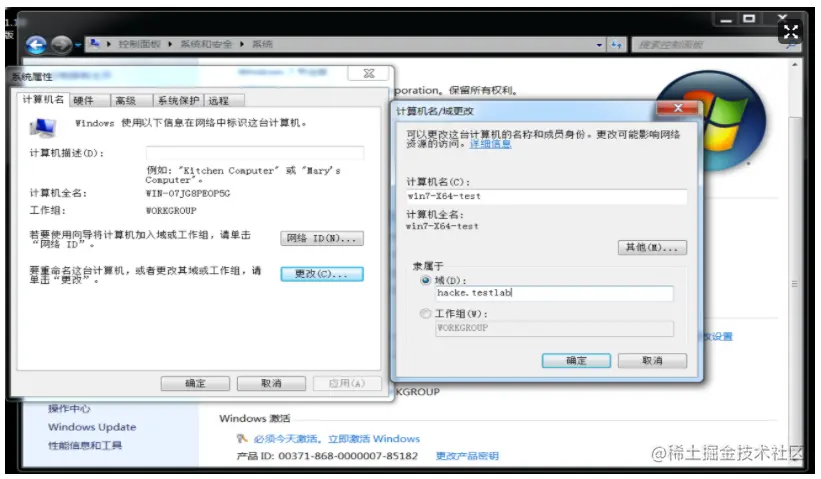Click the 更改产品密钥 link
This screenshot has width=821, height=479.
pos(467,456)
